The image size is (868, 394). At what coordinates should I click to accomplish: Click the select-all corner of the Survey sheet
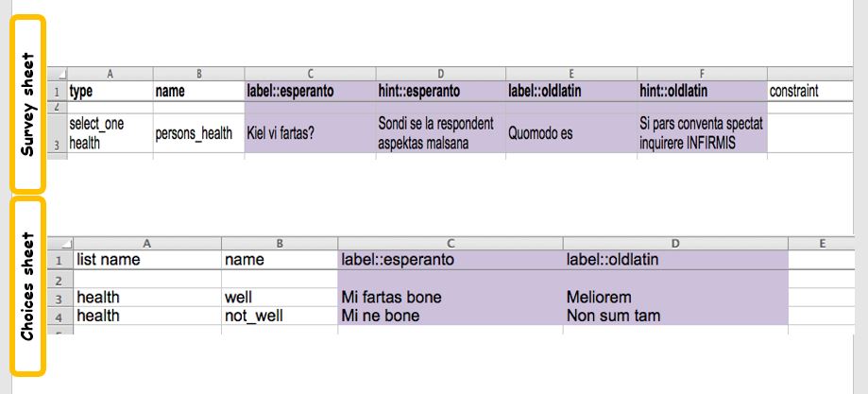click(60, 73)
